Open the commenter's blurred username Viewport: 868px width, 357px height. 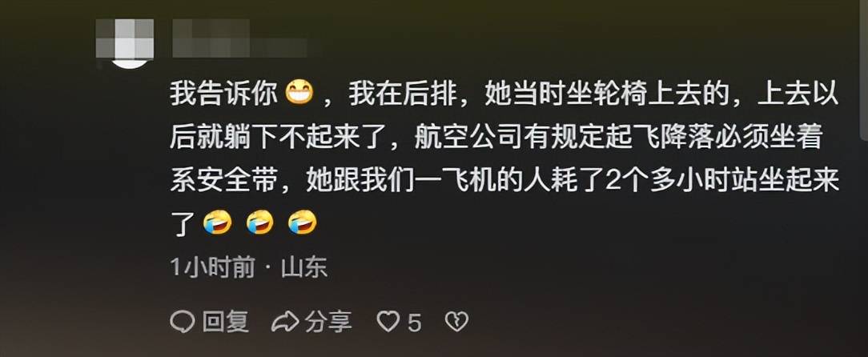click(239, 38)
